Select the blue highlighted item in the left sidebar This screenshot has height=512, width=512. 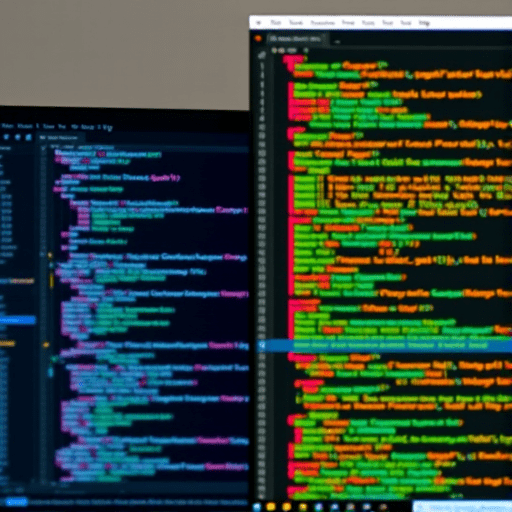coord(18,320)
